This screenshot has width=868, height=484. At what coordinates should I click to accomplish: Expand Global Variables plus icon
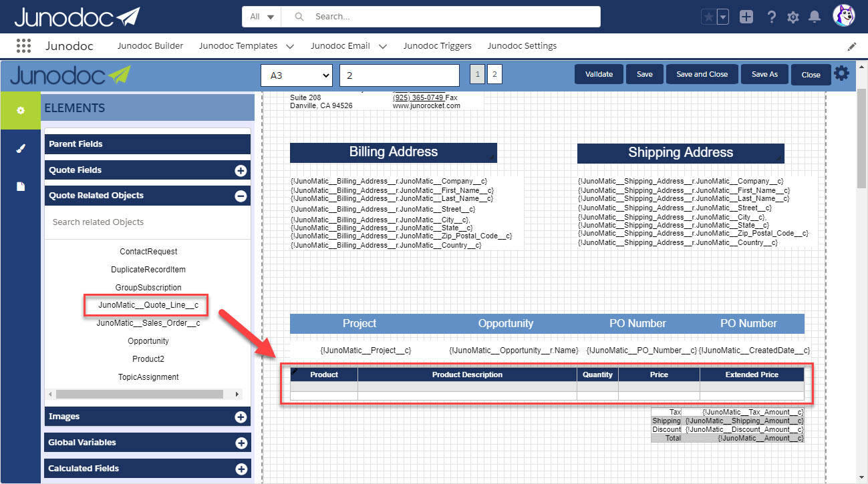241,443
